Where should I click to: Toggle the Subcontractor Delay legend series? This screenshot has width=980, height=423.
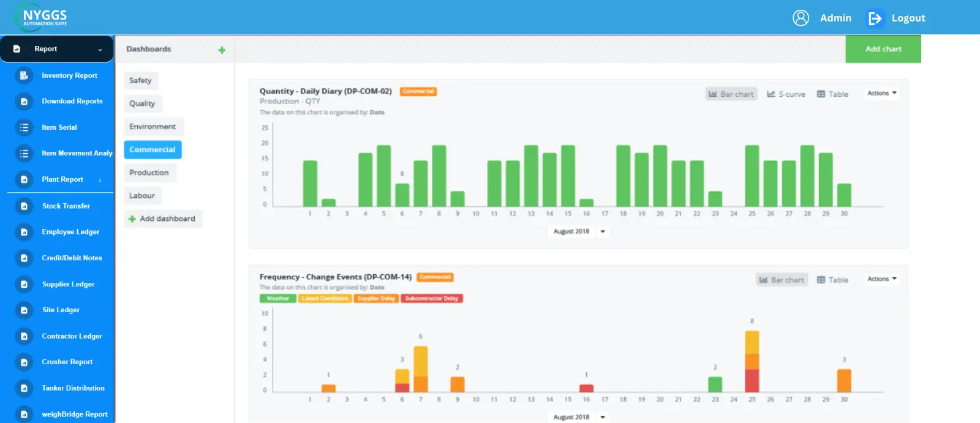[x=432, y=299]
